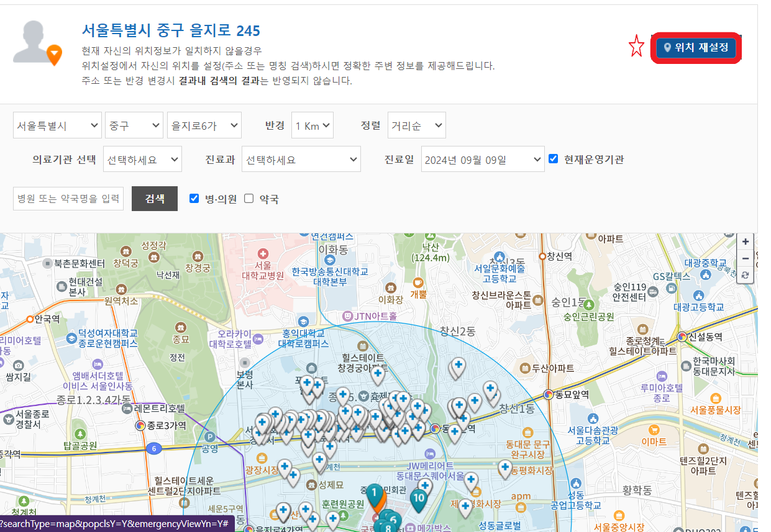Viewport: 771px width, 532px height.
Task: Open the 진료과 department dropdown
Action: click(301, 159)
